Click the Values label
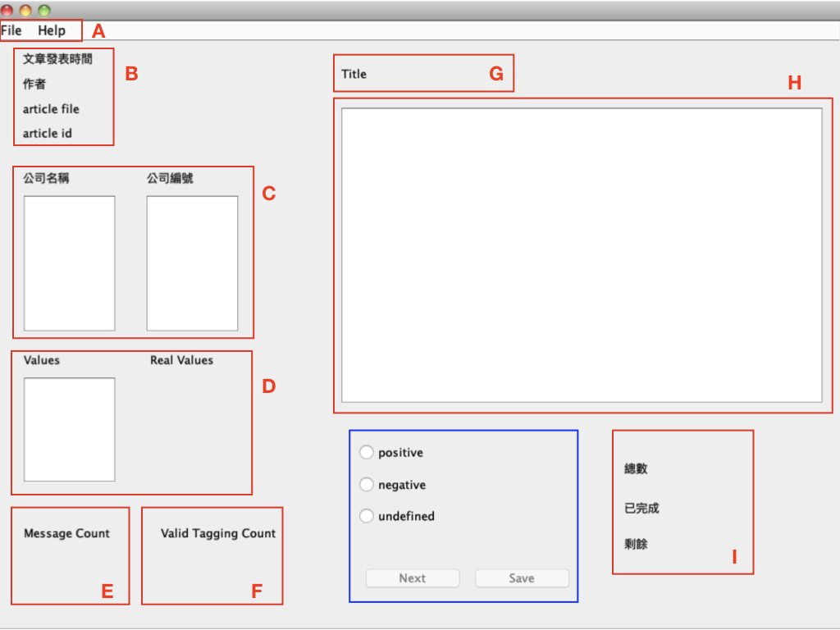Viewport: 840px width, 630px height. click(42, 360)
